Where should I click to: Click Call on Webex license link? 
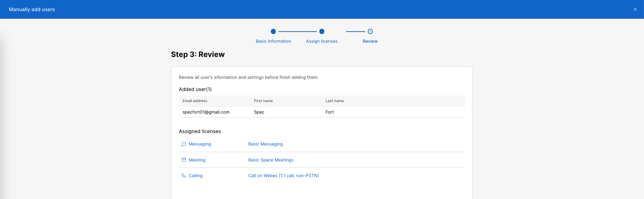pyautogui.click(x=283, y=176)
